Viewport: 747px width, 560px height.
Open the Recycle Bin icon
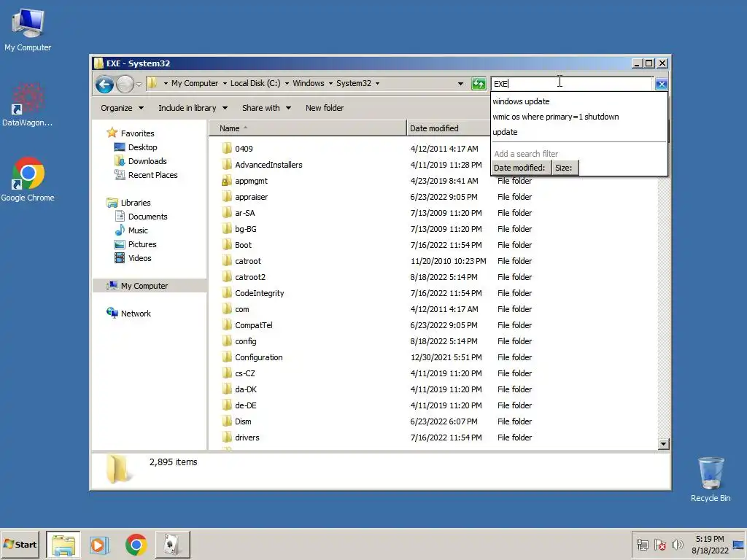click(x=711, y=479)
